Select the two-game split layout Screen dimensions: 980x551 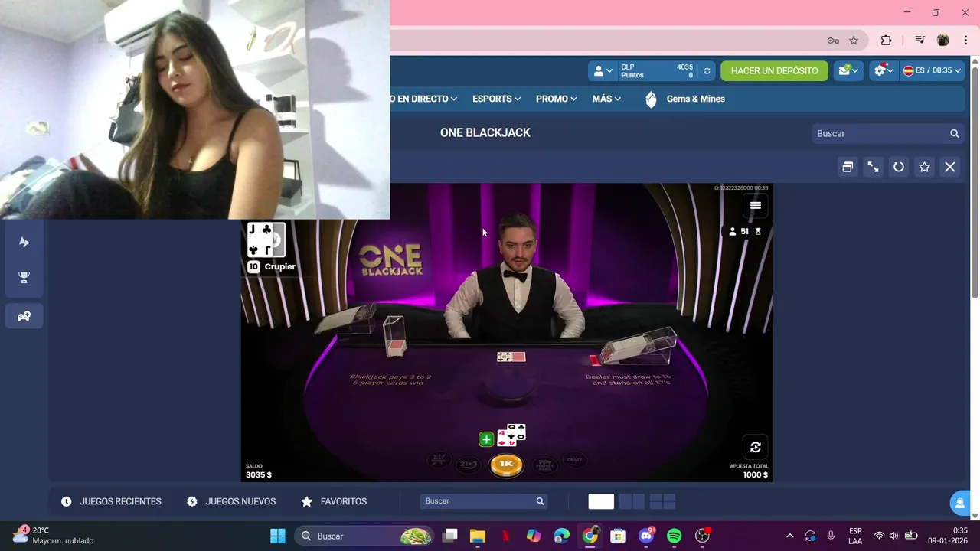tap(632, 501)
